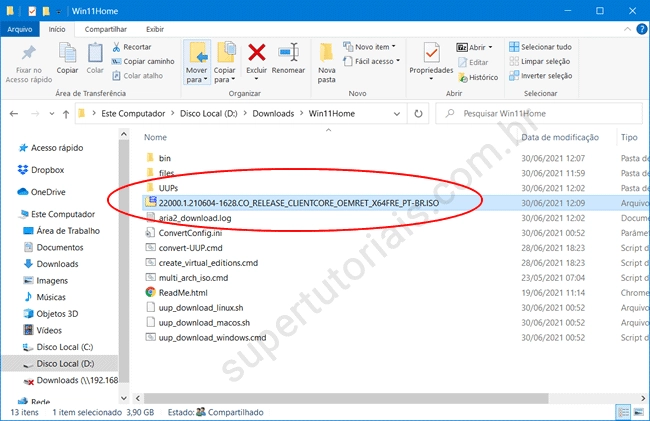
Task: Select the ReadMe.html file
Action: pos(183,293)
